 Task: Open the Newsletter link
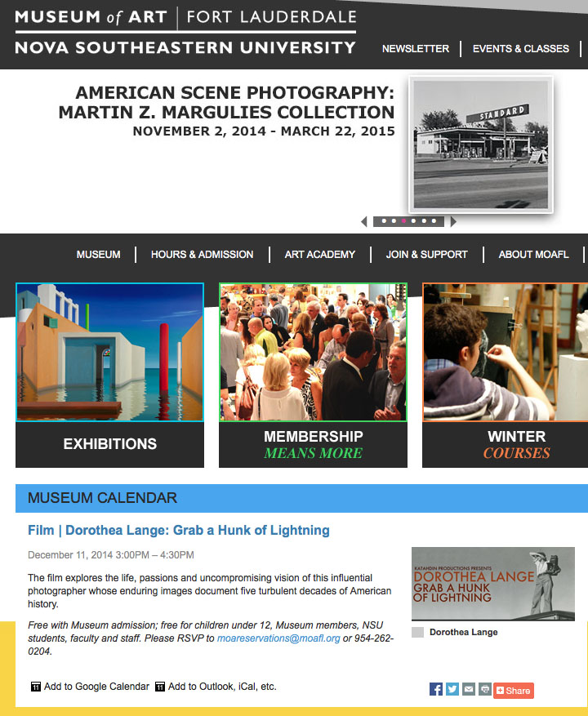tap(416, 48)
